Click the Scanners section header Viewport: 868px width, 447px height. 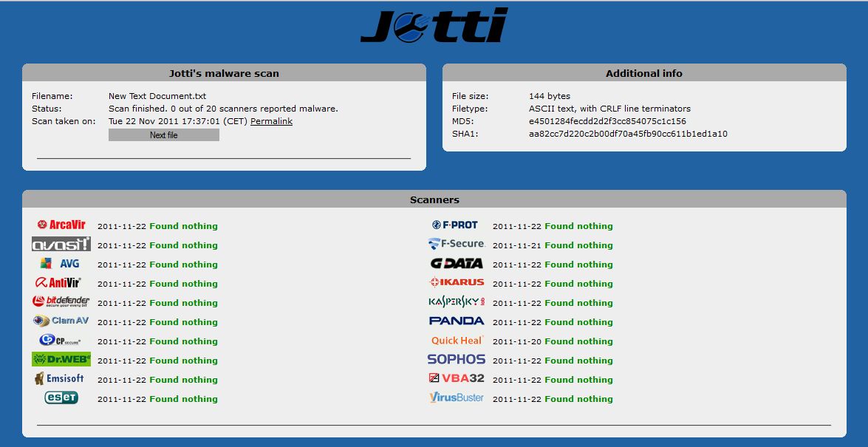pos(434,199)
